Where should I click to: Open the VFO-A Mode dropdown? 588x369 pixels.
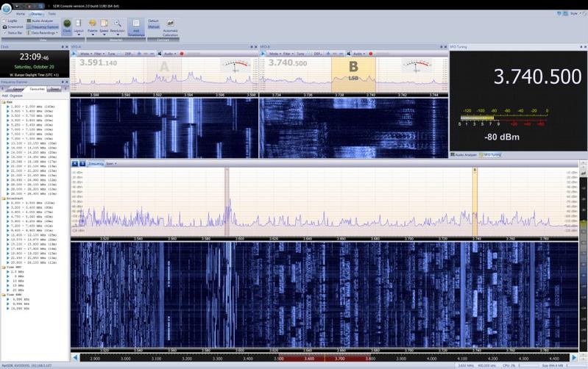[x=86, y=54]
